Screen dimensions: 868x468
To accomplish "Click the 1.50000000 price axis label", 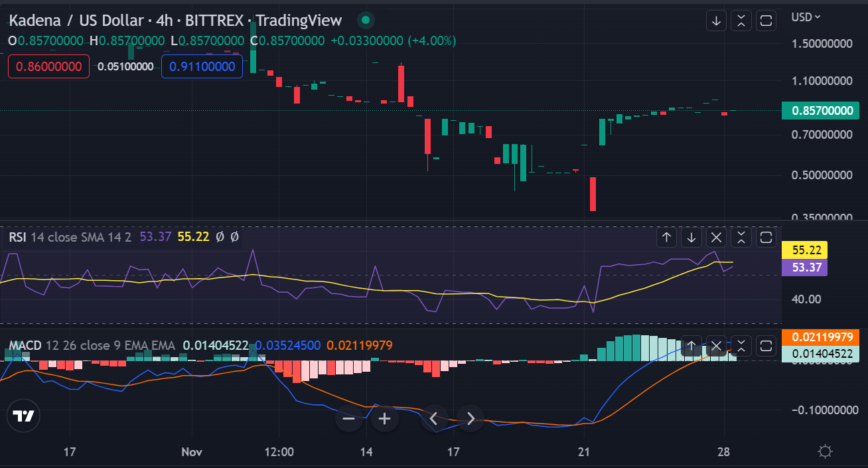I will tap(822, 42).
